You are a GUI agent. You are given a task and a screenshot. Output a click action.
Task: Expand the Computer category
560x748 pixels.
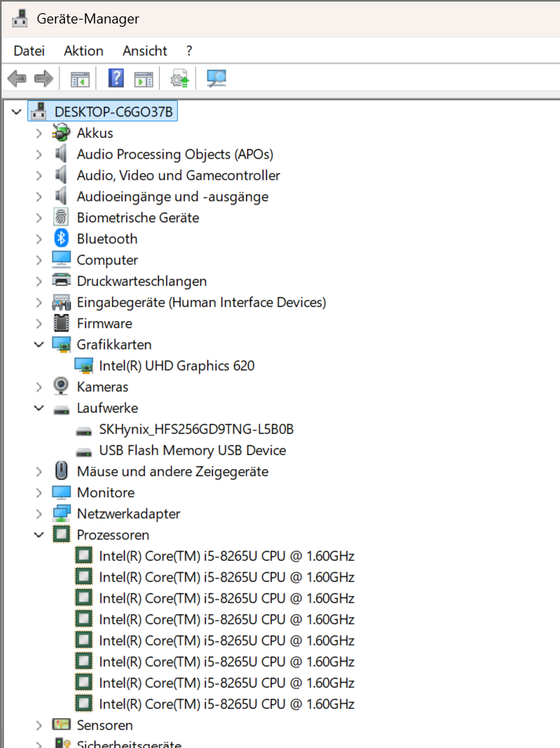[39, 260]
